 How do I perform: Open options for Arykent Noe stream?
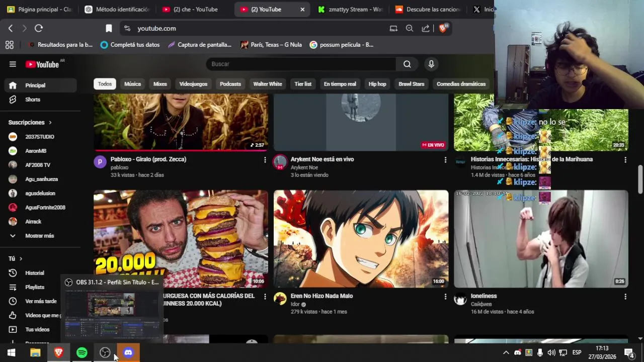click(x=445, y=160)
